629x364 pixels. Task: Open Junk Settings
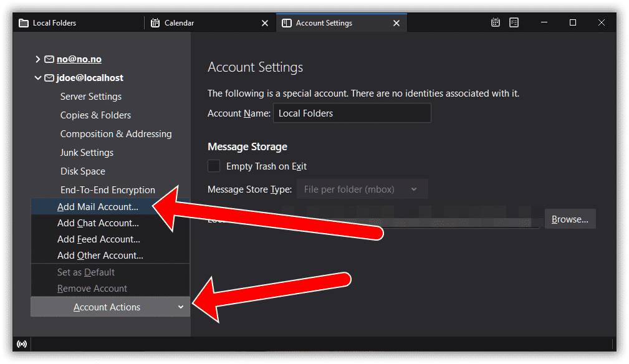click(x=87, y=153)
